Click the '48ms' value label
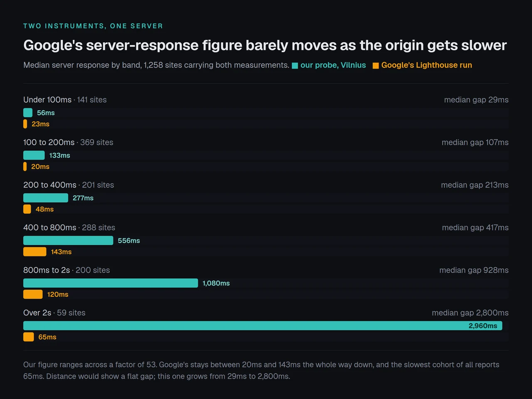Image resolution: width=532 pixels, height=399 pixels. pos(44,209)
